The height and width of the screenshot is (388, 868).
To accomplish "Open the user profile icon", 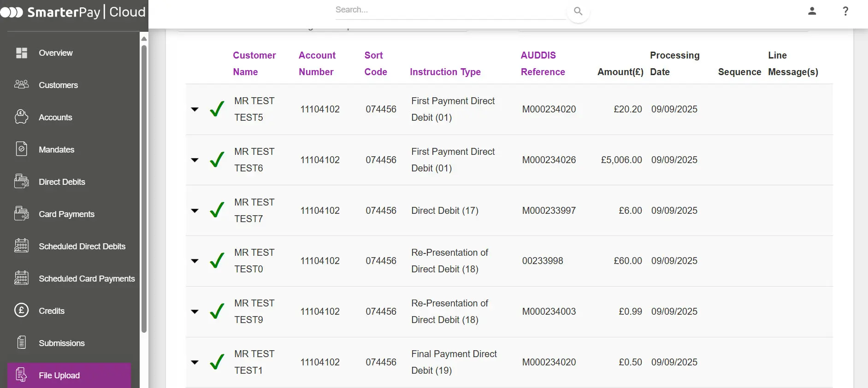I will click(x=812, y=11).
